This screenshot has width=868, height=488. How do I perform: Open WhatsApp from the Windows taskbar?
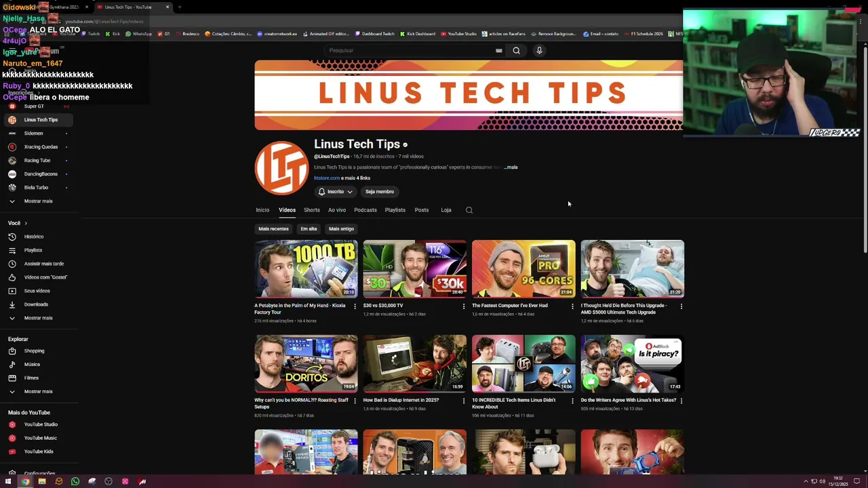pyautogui.click(x=75, y=481)
